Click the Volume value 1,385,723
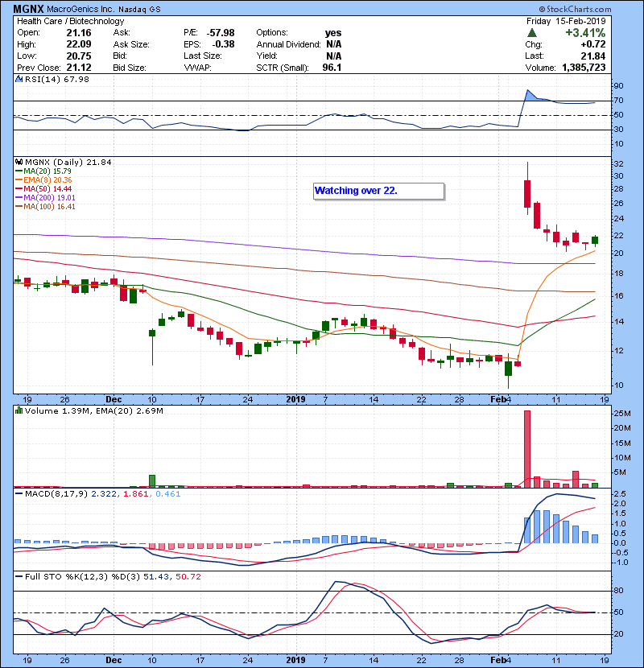Image resolution: width=644 pixels, height=668 pixels. (x=584, y=68)
